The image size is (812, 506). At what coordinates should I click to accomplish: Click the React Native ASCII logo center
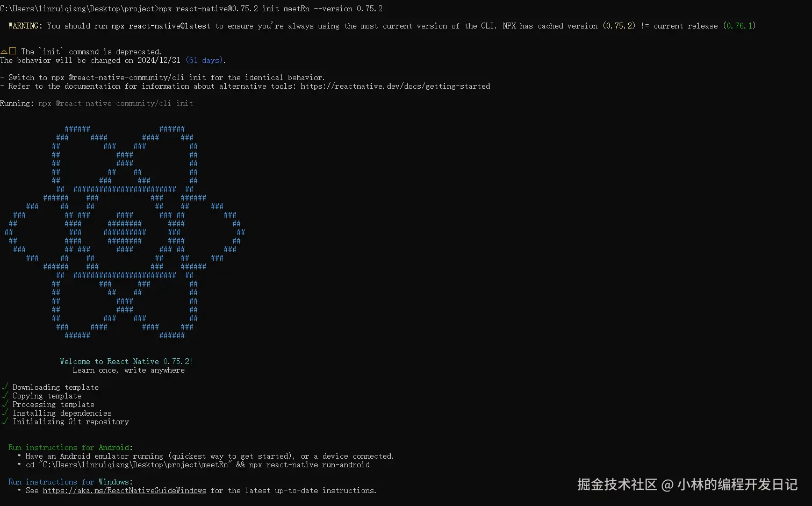click(125, 232)
